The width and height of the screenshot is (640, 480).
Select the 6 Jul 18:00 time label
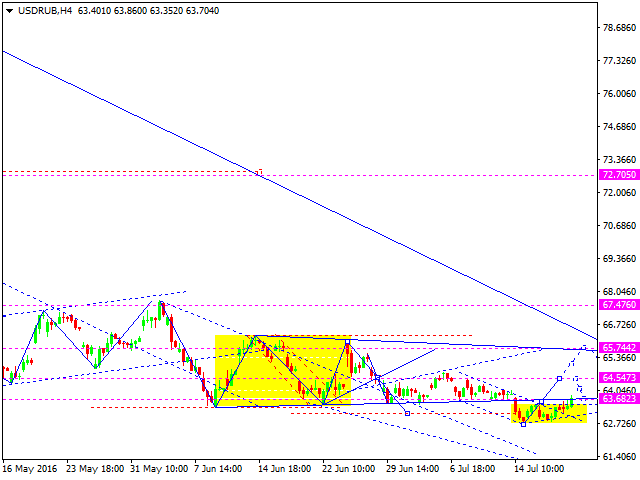pyautogui.click(x=472, y=469)
